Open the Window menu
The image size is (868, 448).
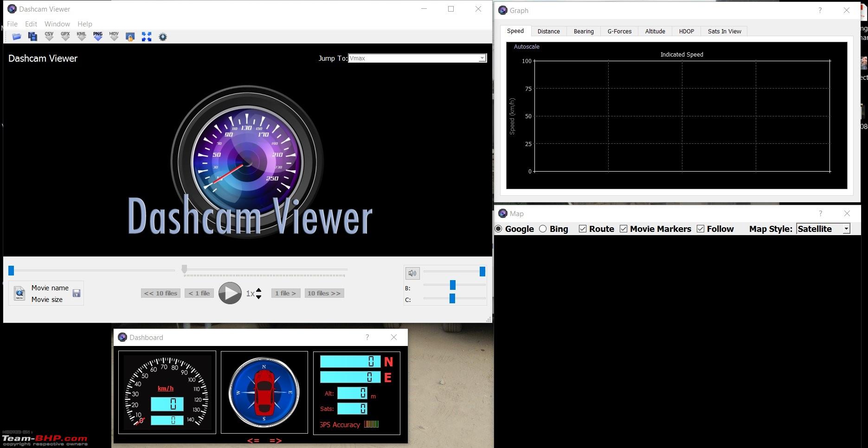(57, 24)
